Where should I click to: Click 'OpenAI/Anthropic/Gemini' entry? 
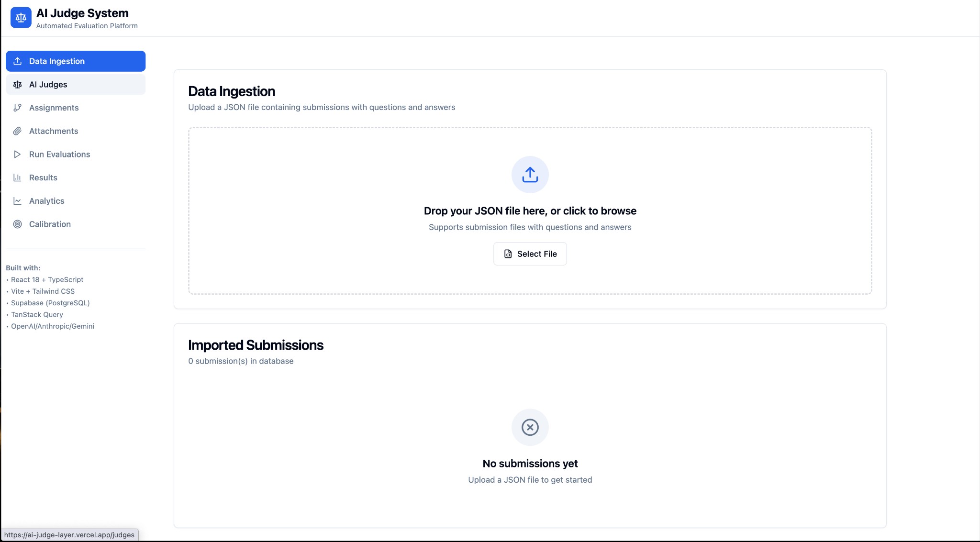pos(53,326)
